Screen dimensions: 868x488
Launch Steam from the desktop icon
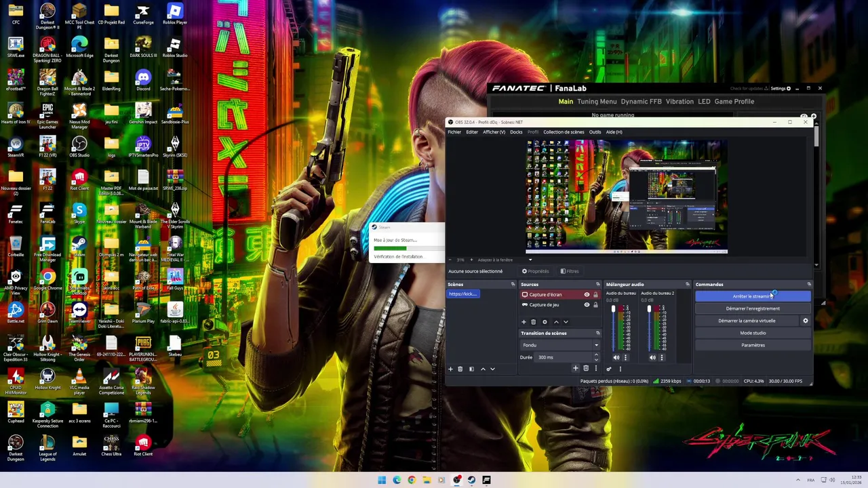pyautogui.click(x=79, y=245)
